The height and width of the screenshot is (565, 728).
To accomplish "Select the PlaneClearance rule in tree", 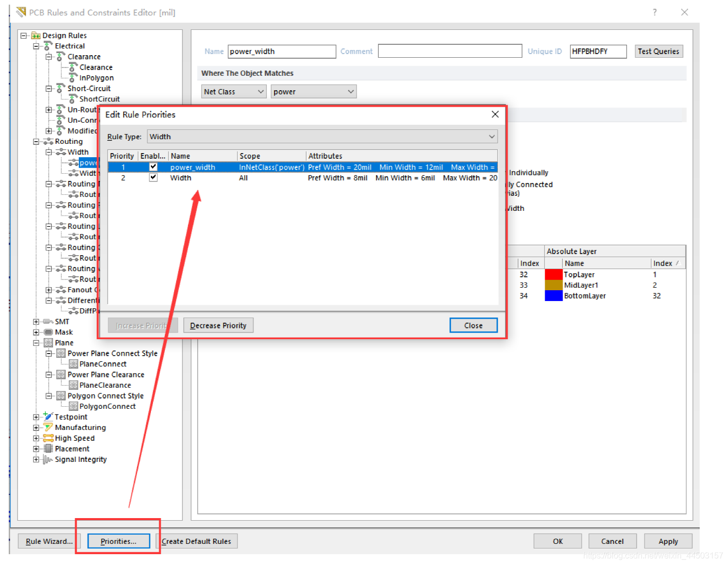I will point(105,385).
